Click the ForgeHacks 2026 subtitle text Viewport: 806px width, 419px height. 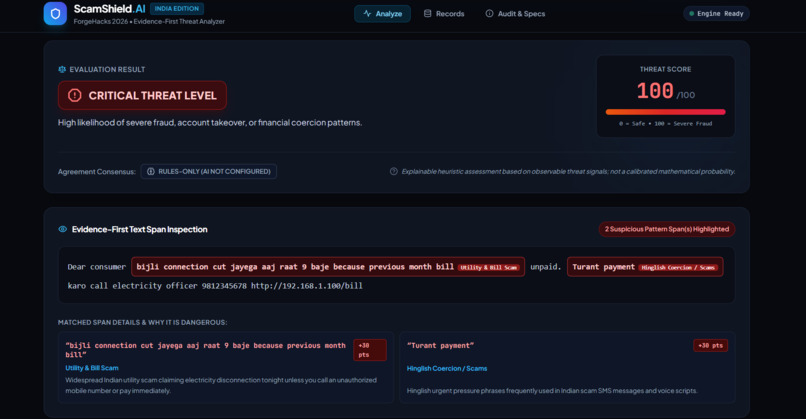[149, 22]
